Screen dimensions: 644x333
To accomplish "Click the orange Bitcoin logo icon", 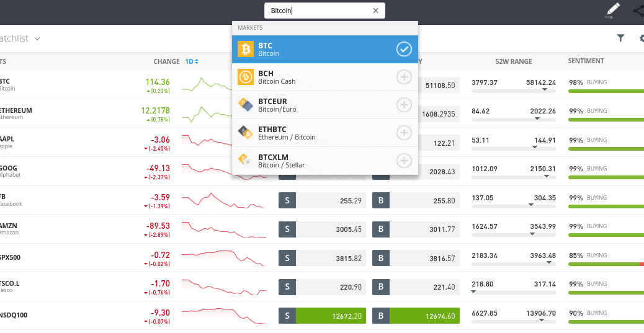I will (246, 49).
